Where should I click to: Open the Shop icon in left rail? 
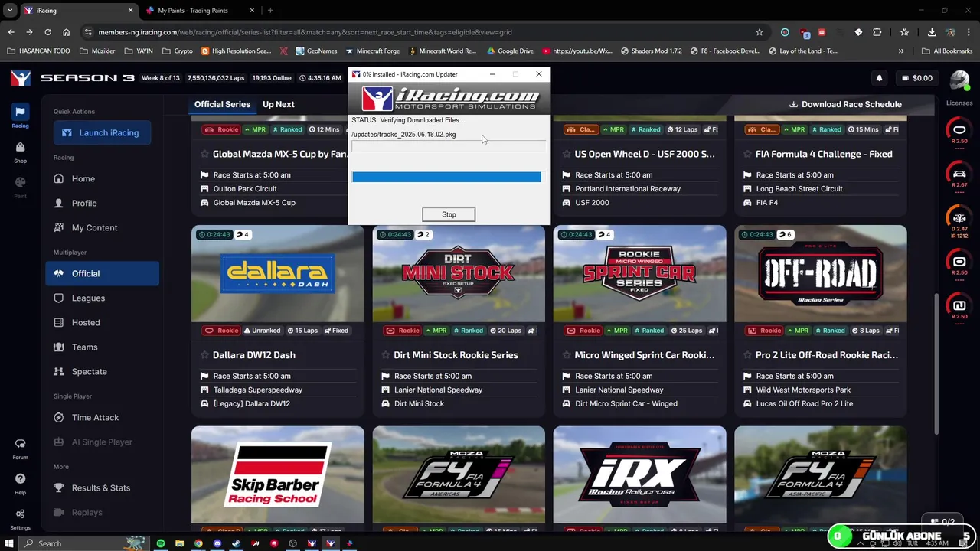(20, 152)
